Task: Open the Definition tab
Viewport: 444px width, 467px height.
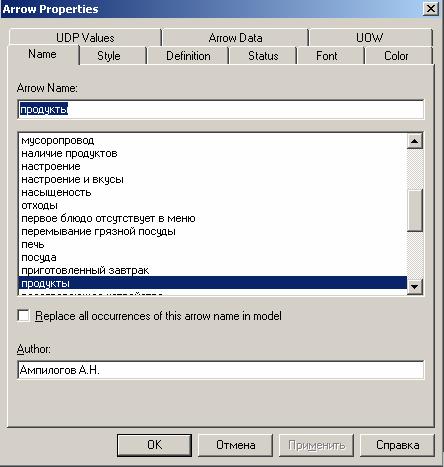Action: 188,56
